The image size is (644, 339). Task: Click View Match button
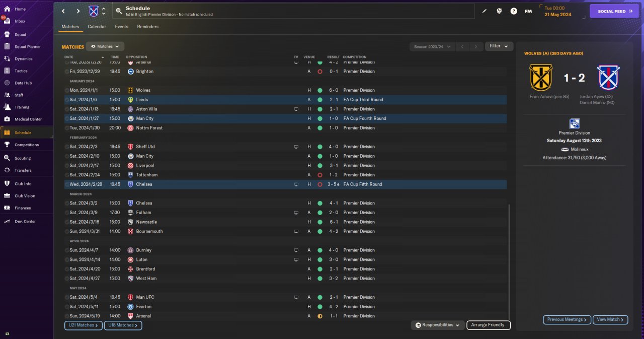(x=611, y=319)
